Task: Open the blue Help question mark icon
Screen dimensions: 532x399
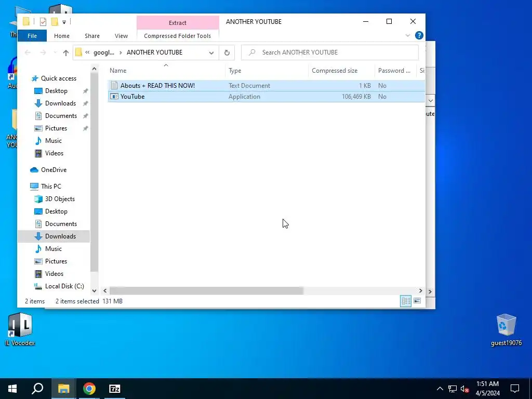Action: [x=419, y=35]
